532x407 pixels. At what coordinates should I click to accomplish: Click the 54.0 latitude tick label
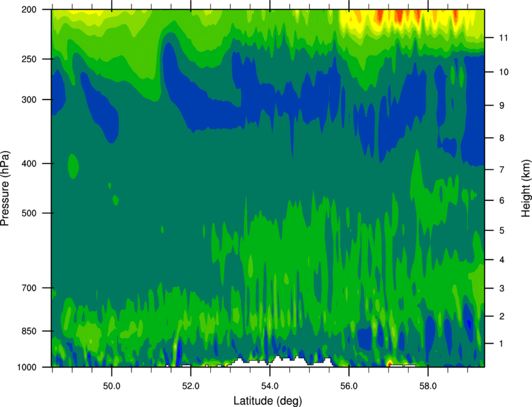coord(270,386)
